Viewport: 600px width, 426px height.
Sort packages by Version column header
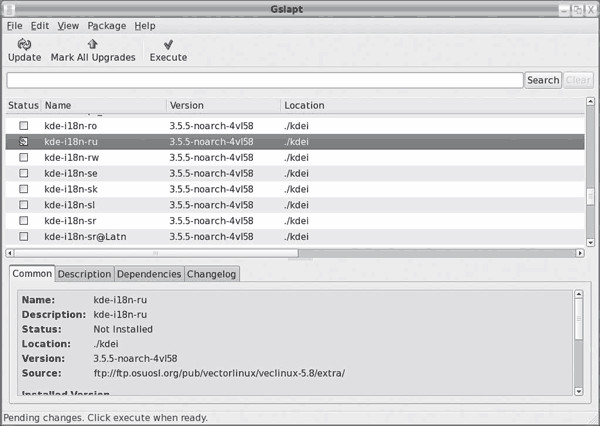click(222, 105)
